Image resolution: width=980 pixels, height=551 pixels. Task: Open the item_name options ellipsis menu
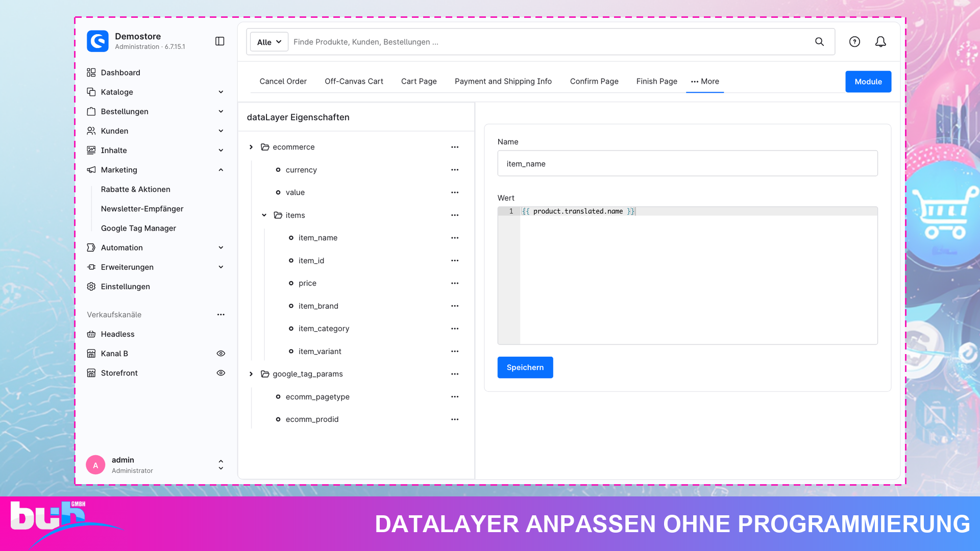455,238
